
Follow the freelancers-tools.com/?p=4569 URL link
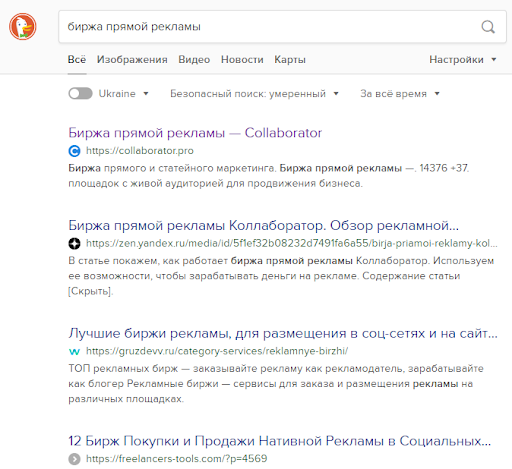[176, 459]
